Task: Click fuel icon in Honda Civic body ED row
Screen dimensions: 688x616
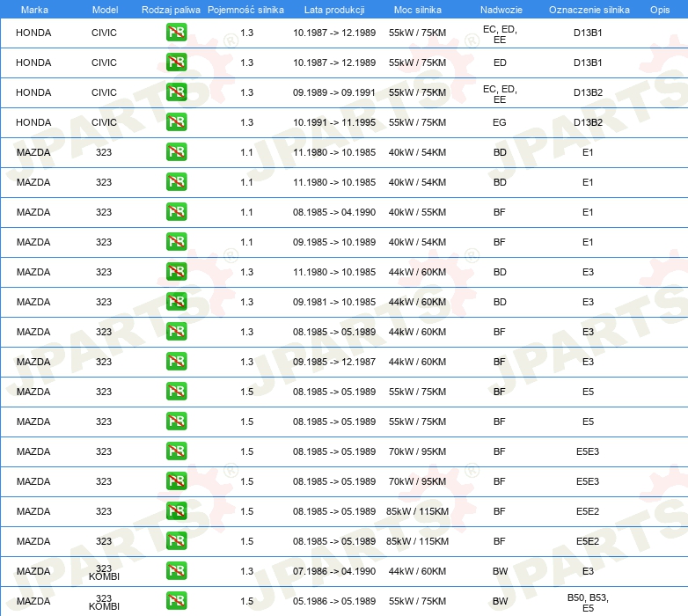Action: [x=176, y=62]
